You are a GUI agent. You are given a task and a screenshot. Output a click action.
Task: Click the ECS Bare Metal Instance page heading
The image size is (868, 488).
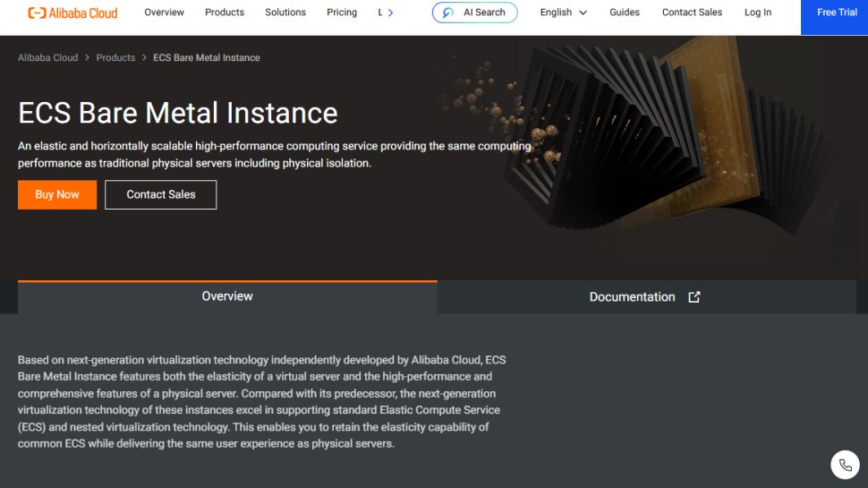178,113
